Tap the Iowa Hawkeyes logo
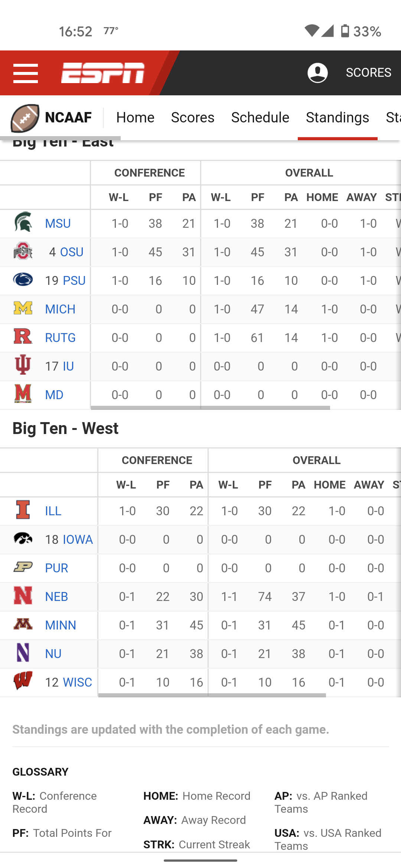 (x=23, y=538)
